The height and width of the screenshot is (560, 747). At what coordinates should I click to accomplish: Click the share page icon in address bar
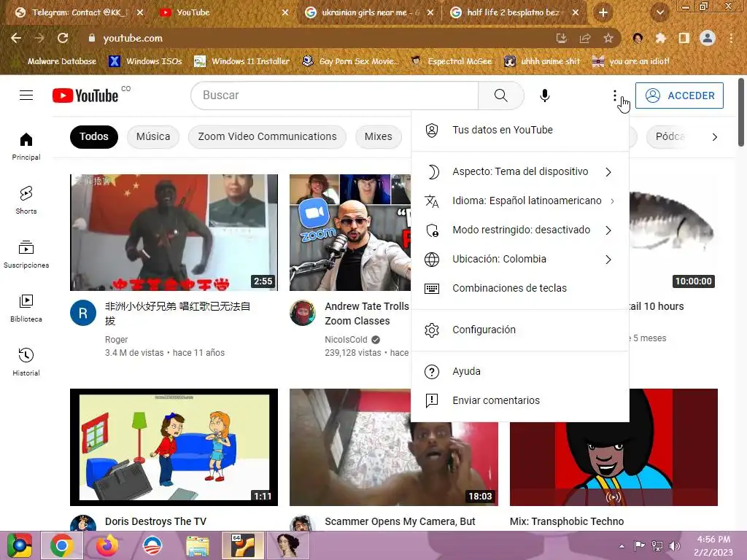pos(584,39)
